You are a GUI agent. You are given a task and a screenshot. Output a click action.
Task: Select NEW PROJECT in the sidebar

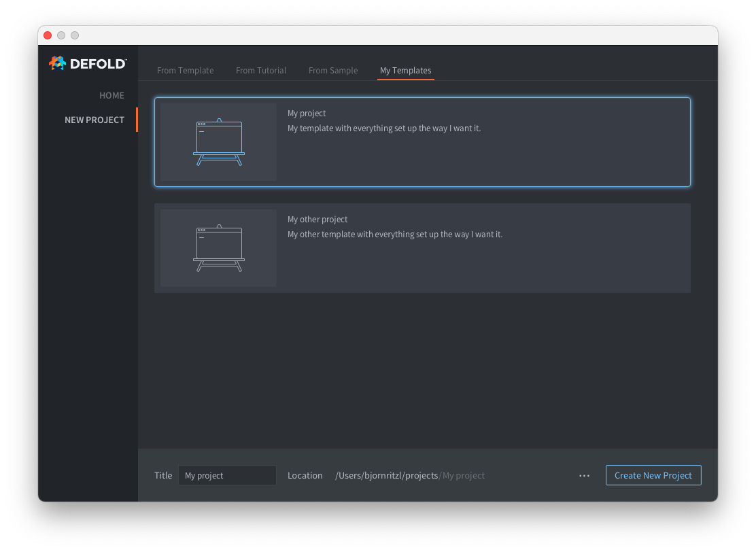(x=94, y=120)
